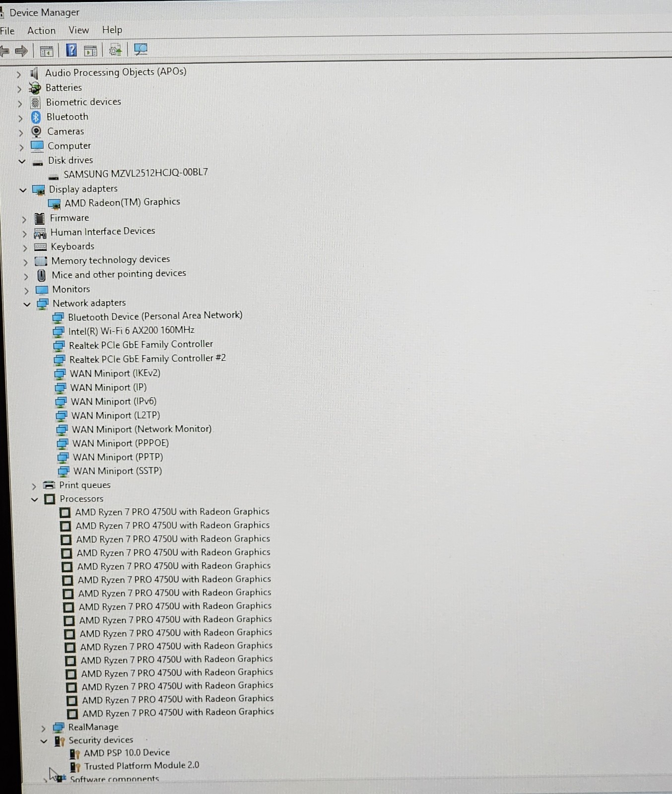The height and width of the screenshot is (794, 672).
Task: Click the Scan for hardware changes icon
Action: point(141,49)
